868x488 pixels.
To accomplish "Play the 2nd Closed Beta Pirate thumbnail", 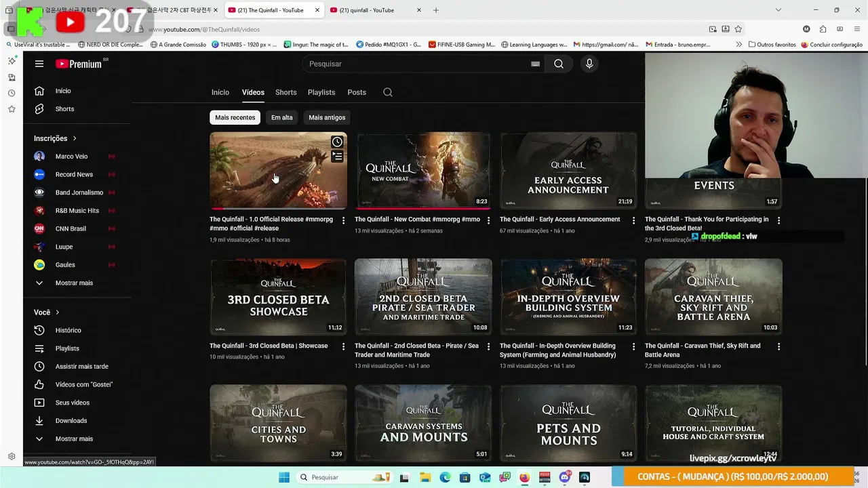I will tap(423, 296).
